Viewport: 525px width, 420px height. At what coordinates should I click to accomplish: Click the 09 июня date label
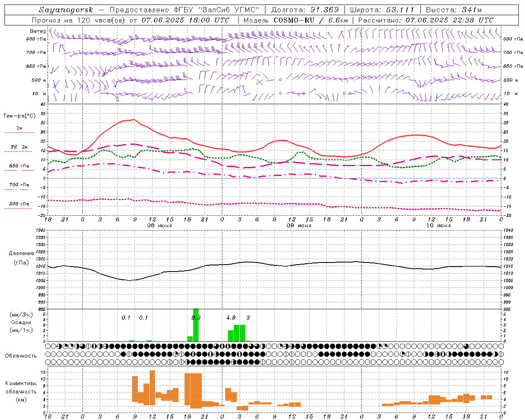[299, 226]
